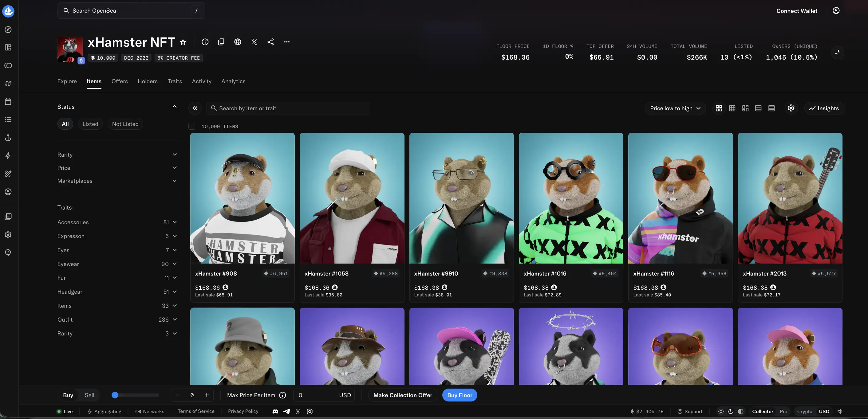Viewport: 868px width, 419px height.
Task: Favorite xHamster NFT with star icon
Action: [183, 42]
